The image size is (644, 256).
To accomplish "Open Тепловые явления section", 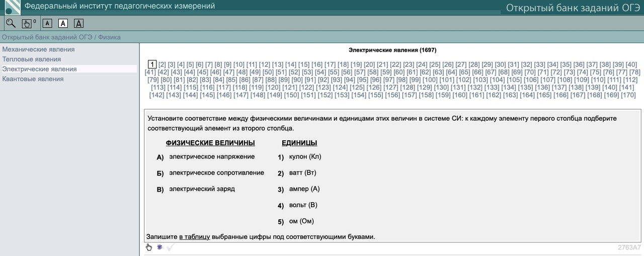I will [31, 59].
